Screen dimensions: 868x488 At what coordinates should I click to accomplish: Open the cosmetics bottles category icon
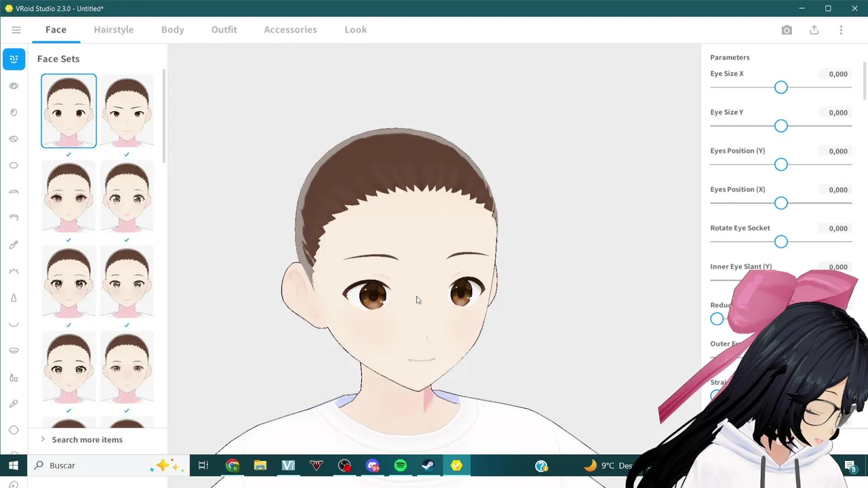click(14, 378)
